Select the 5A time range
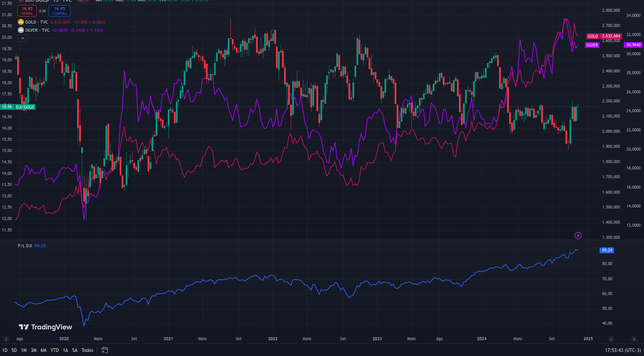The image size is (644, 356). tap(75, 350)
